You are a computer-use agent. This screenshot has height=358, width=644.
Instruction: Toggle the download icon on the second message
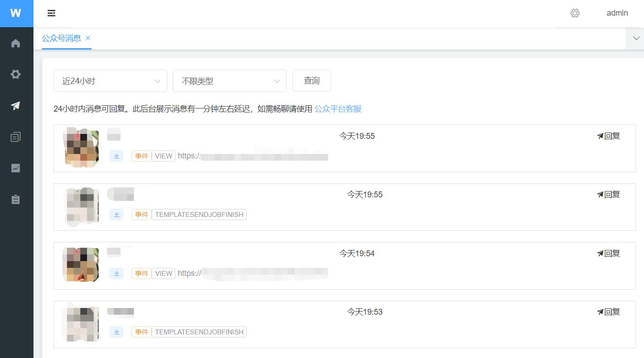click(116, 214)
